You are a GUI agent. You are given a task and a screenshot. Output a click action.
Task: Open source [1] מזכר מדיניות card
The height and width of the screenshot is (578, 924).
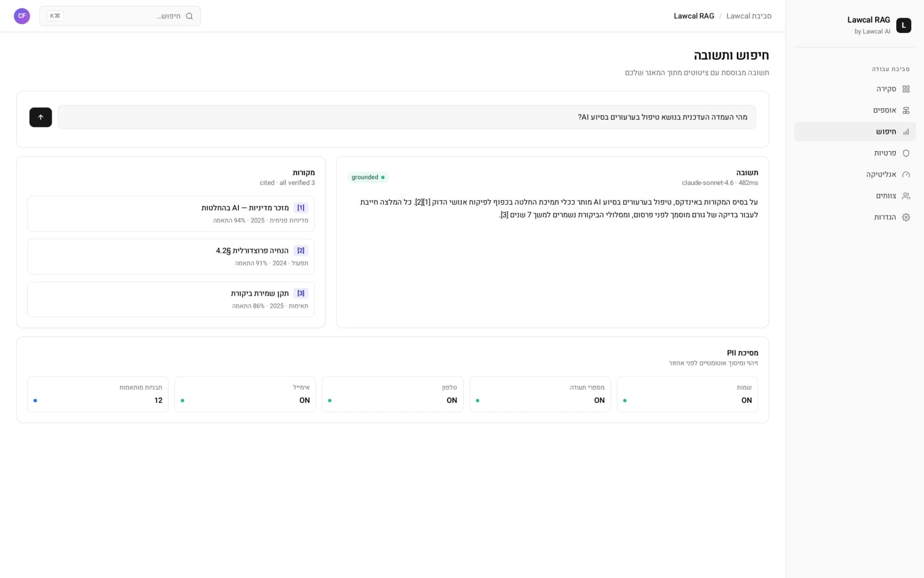click(171, 214)
